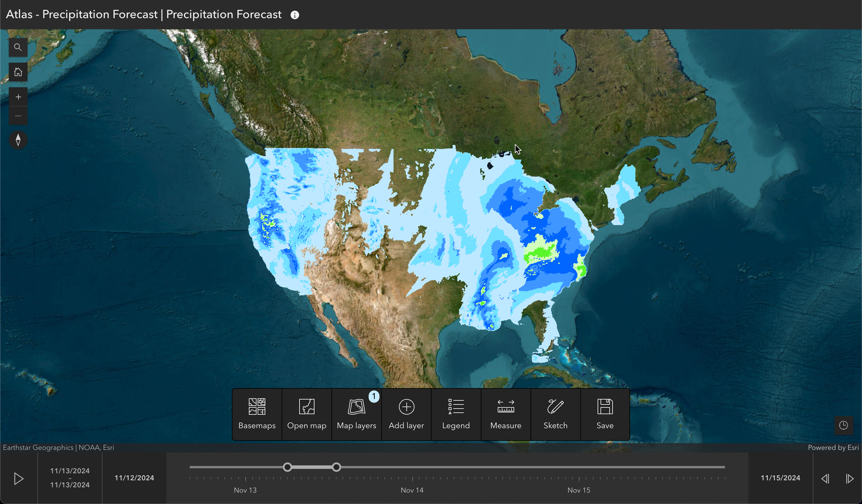Open the forecast info tooltip
Viewport: 862px width, 504px height.
[x=295, y=14]
